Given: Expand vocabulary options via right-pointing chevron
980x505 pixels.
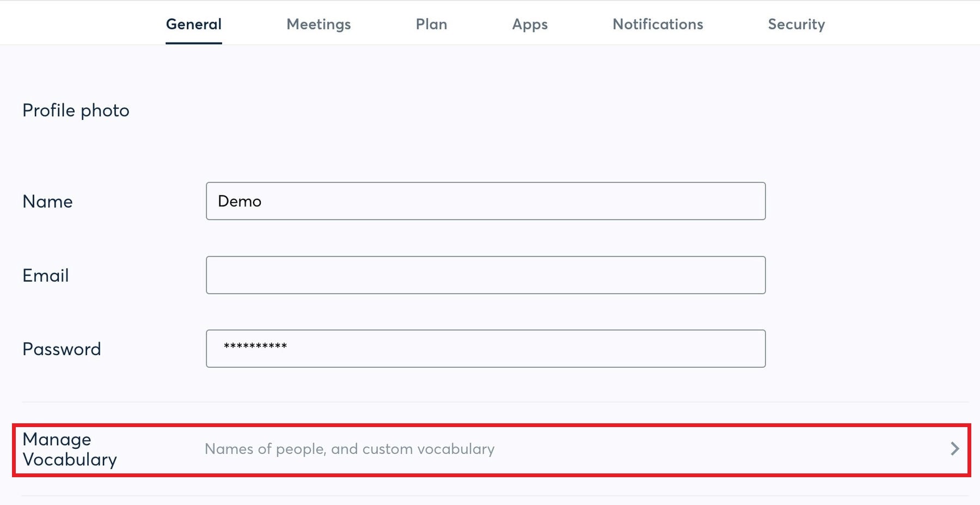Looking at the screenshot, I should [955, 449].
